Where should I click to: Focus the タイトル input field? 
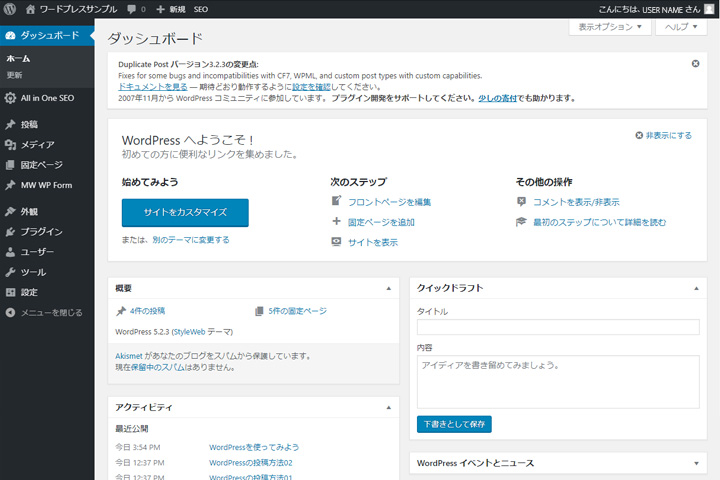coord(558,327)
